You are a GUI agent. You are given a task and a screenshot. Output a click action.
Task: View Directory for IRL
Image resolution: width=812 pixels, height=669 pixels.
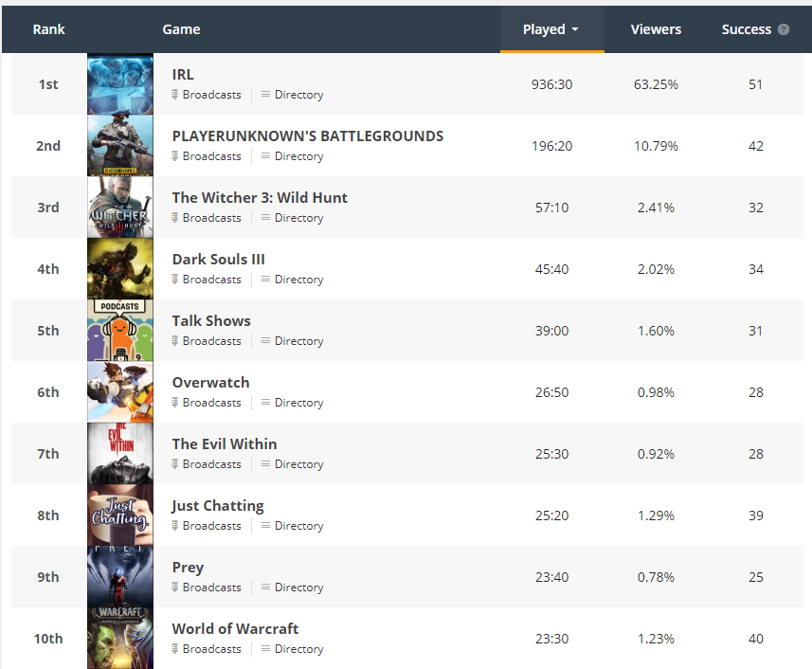(293, 95)
